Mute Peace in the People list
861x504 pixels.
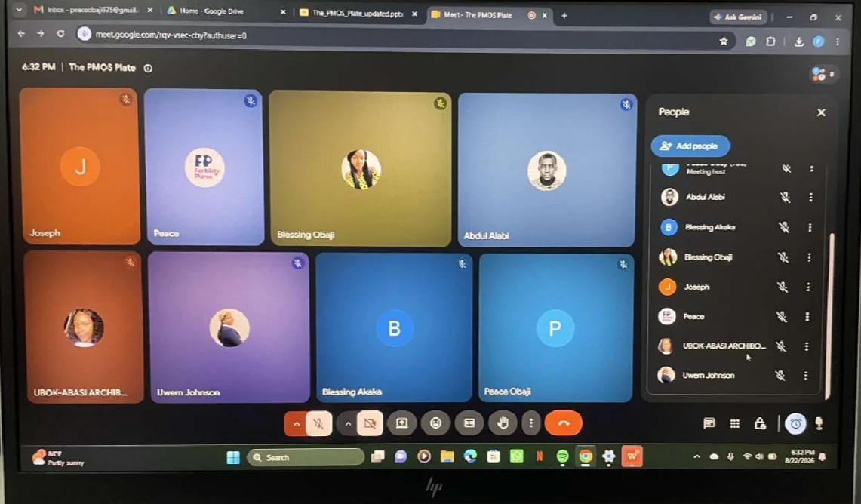click(x=781, y=316)
